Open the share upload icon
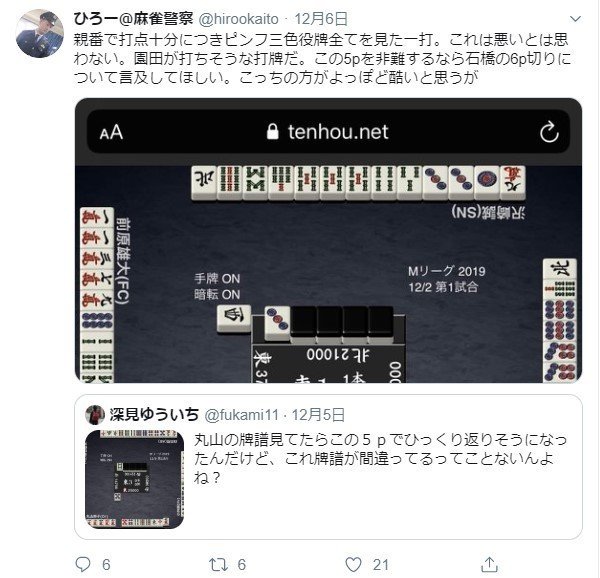This screenshot has width=600, height=578. (x=489, y=565)
